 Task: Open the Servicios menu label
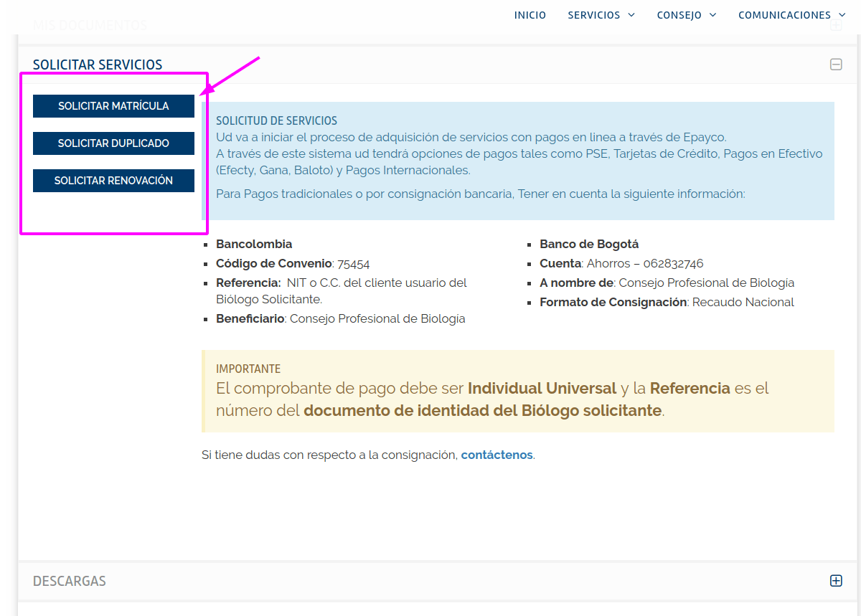[x=593, y=15]
